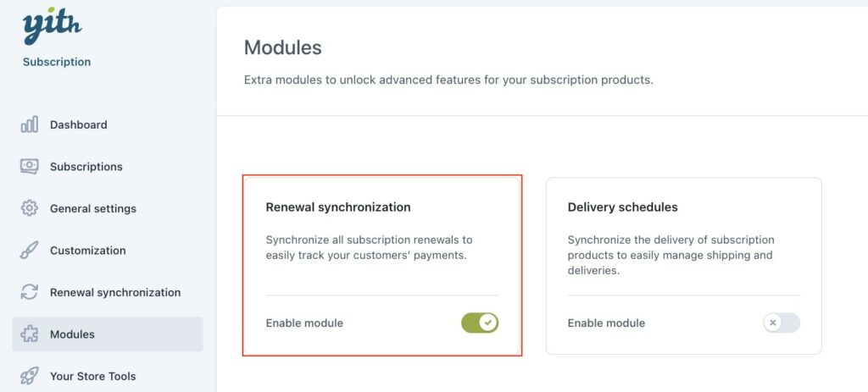868x392 pixels.
Task: Click the Renewal synchronization refresh arrows icon
Action: [x=30, y=292]
